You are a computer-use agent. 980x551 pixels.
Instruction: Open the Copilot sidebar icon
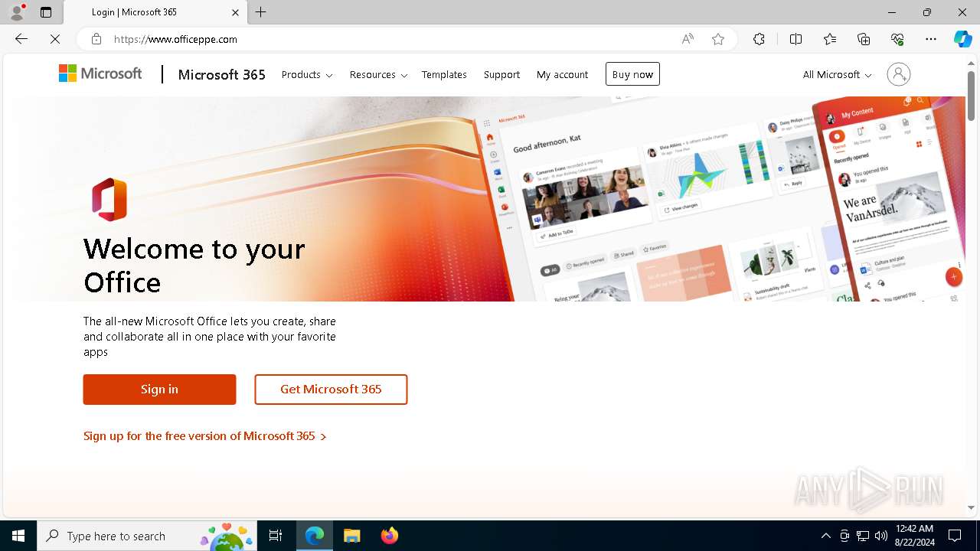[x=962, y=39]
